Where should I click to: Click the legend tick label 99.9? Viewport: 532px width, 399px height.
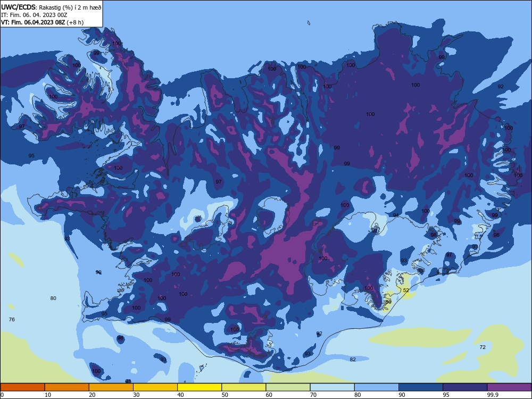coord(493,395)
